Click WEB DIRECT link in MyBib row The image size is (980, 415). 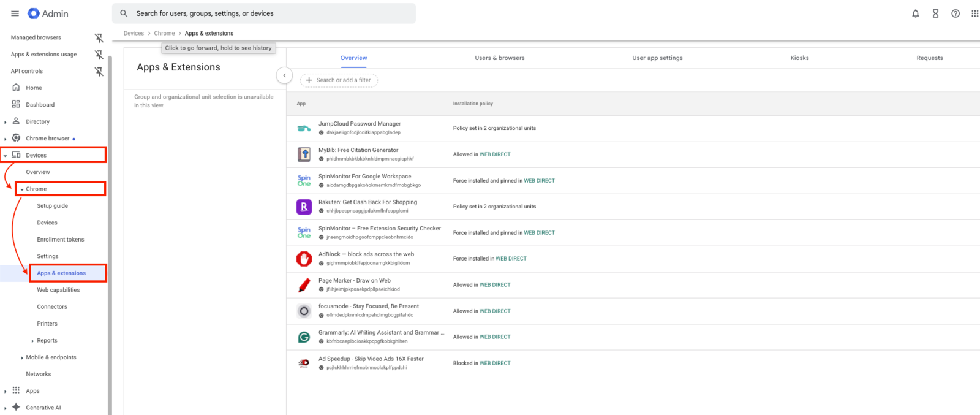(x=495, y=154)
